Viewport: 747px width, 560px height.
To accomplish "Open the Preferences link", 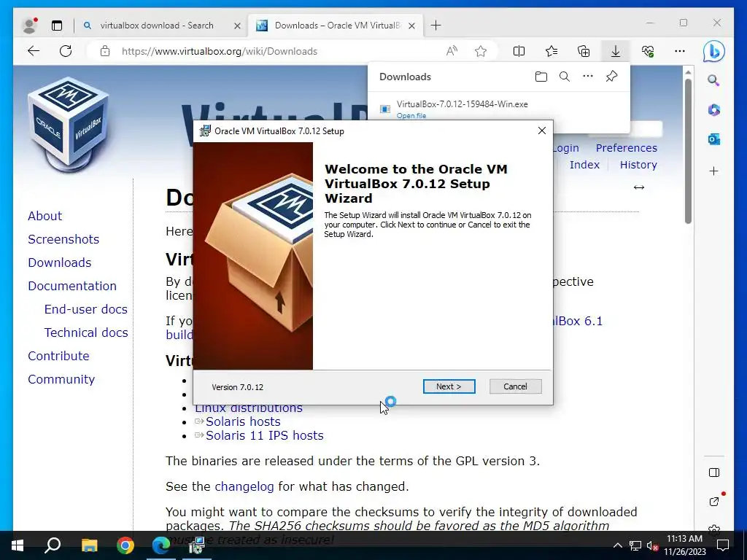I will (627, 148).
